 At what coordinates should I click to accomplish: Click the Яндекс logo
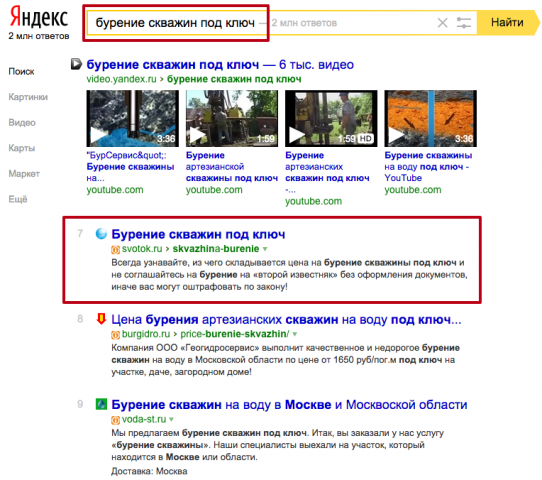[x=39, y=17]
